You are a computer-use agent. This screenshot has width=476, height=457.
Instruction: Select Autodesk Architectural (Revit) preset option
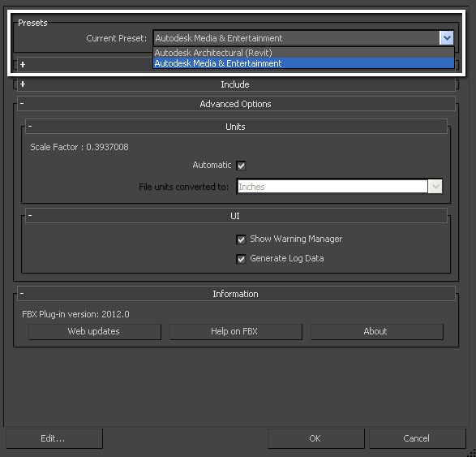click(303, 53)
